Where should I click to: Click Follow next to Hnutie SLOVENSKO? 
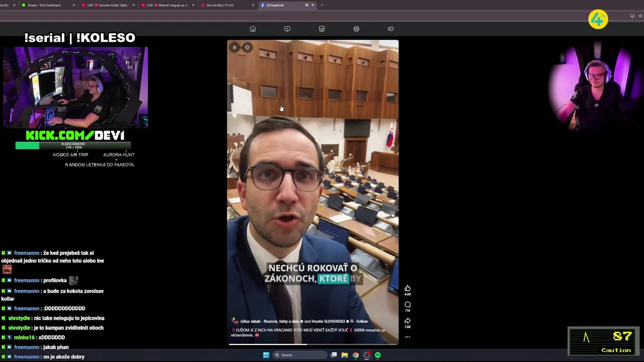click(362, 321)
